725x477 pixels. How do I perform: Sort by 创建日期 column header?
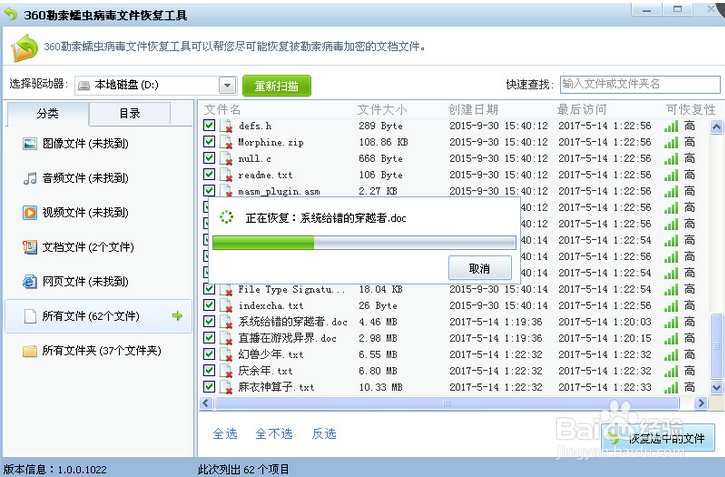point(473,110)
